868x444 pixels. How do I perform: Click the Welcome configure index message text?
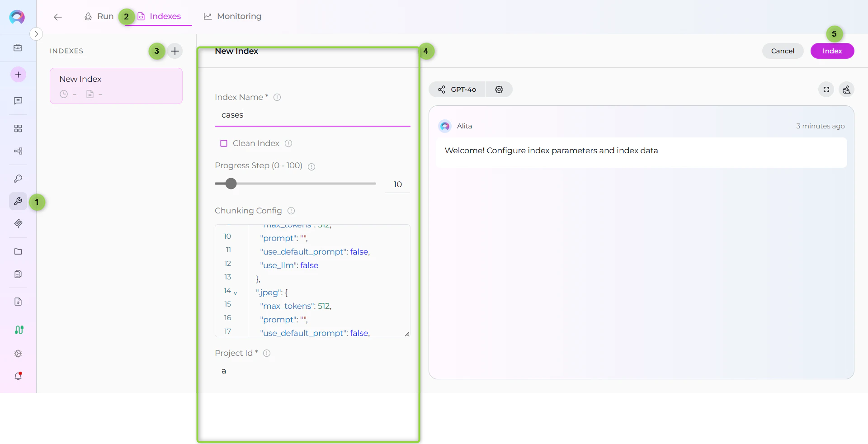tap(551, 151)
